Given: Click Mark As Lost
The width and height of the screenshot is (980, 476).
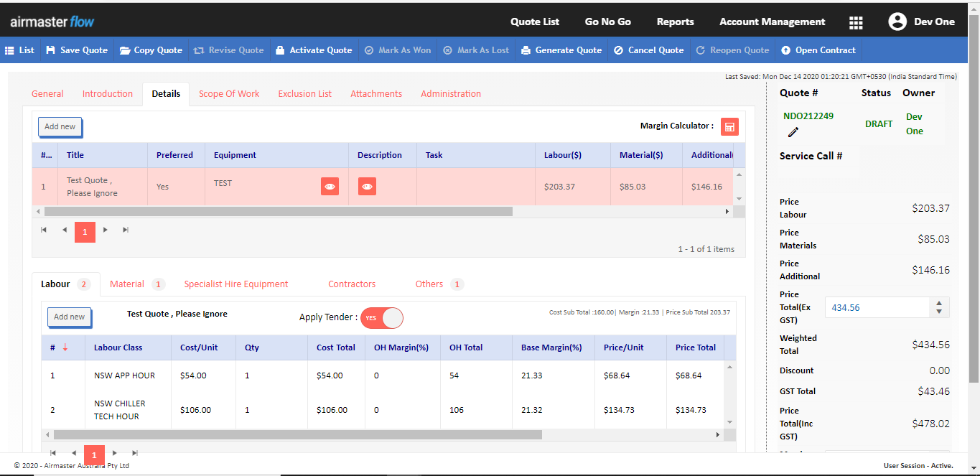Looking at the screenshot, I should [x=476, y=50].
